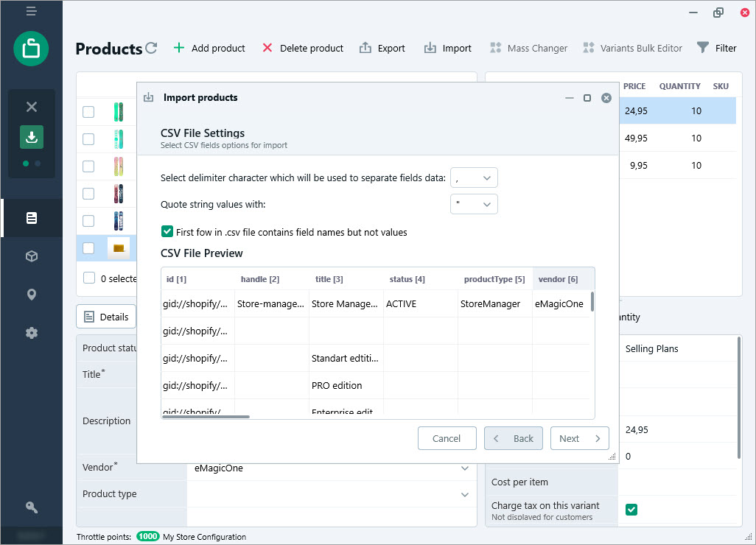Click the green store logo icon

tap(32, 49)
